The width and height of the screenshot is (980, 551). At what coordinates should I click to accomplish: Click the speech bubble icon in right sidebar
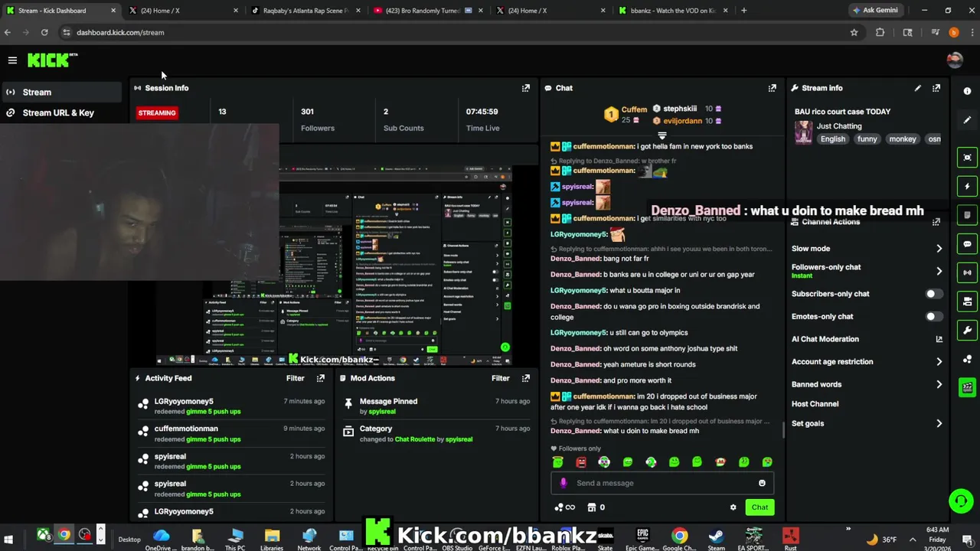[967, 244]
